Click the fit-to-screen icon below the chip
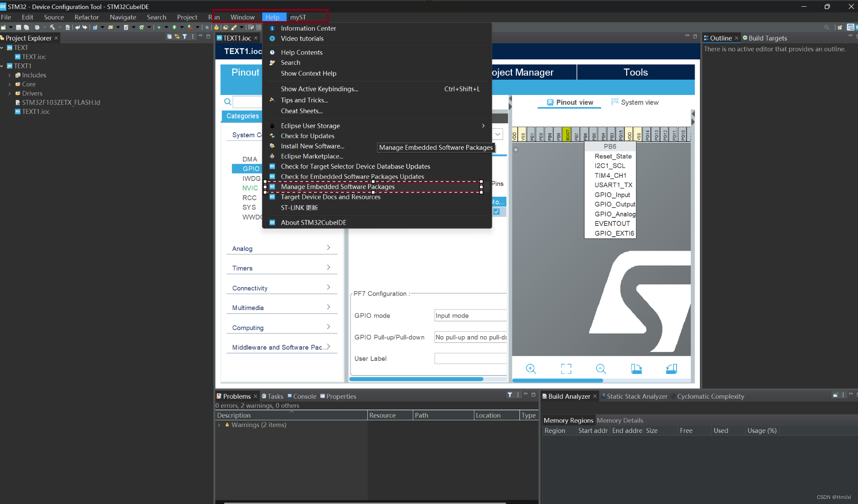858x504 pixels. coord(566,369)
